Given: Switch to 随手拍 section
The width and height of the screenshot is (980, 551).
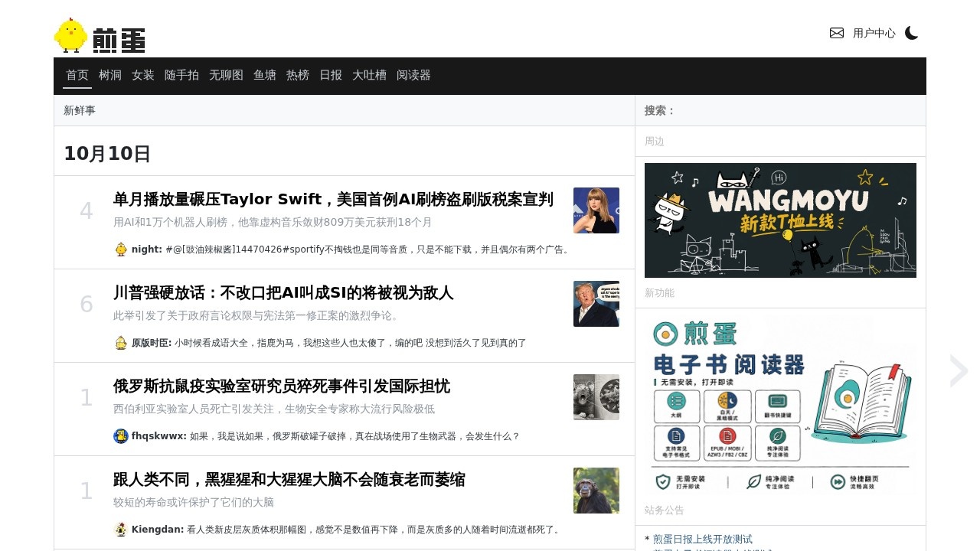Looking at the screenshot, I should 181,75.
